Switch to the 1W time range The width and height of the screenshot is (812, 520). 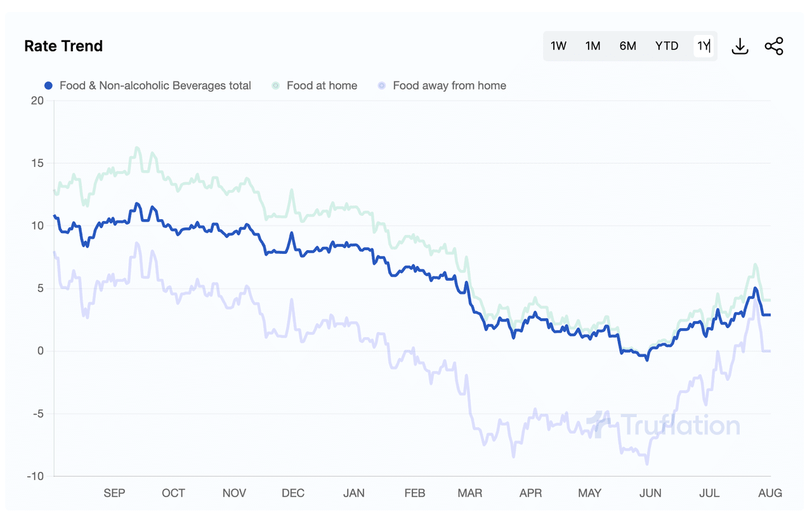click(x=558, y=46)
